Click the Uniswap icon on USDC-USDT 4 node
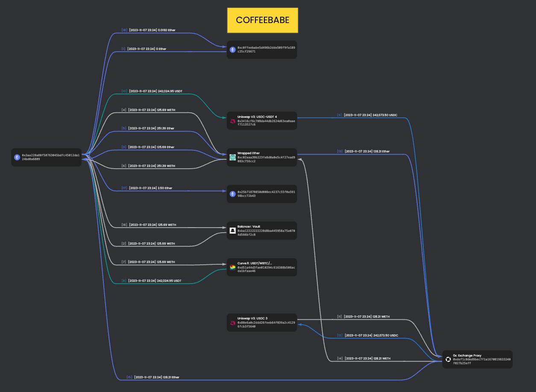The height and width of the screenshot is (392, 536). (232, 121)
